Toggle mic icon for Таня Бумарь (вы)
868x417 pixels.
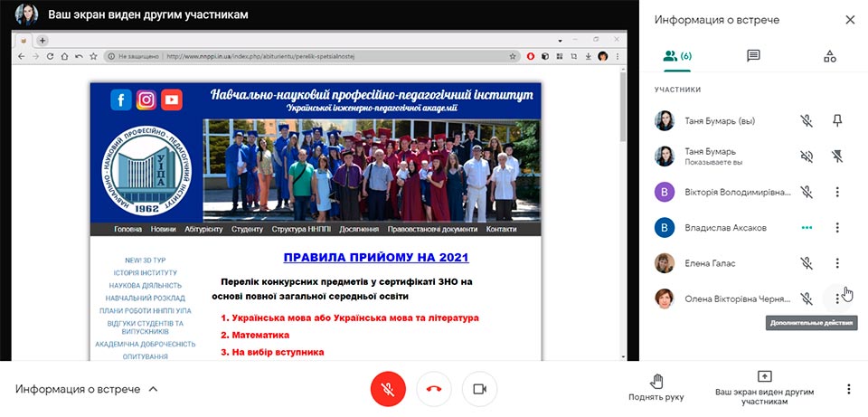click(807, 120)
